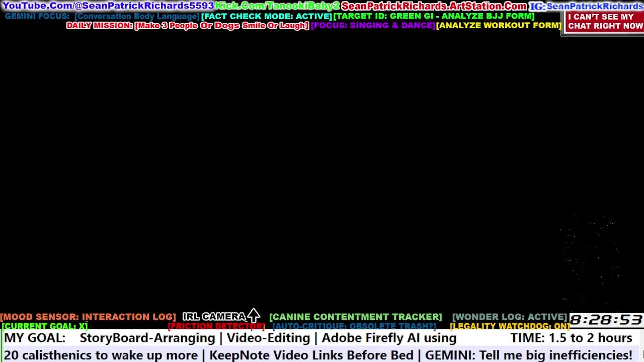This screenshot has height=362, width=644.
Task: Click the [WONDER LOG: ACTIVE] label
Action: [x=510, y=317]
